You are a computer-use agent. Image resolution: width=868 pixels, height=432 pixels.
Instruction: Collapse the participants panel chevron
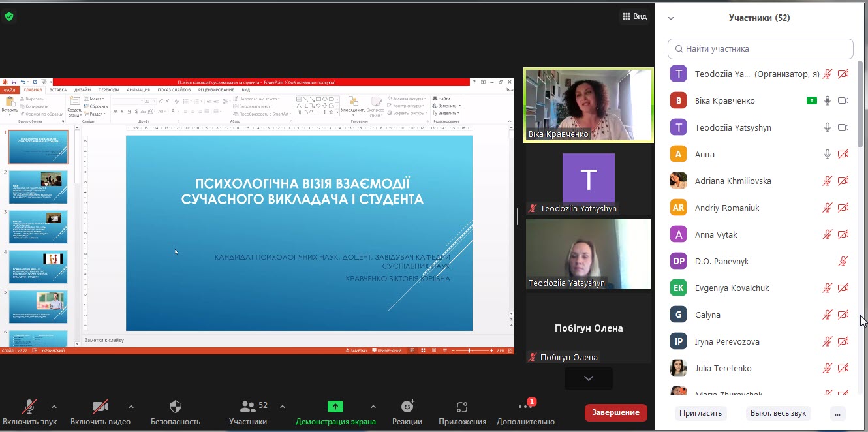671,18
